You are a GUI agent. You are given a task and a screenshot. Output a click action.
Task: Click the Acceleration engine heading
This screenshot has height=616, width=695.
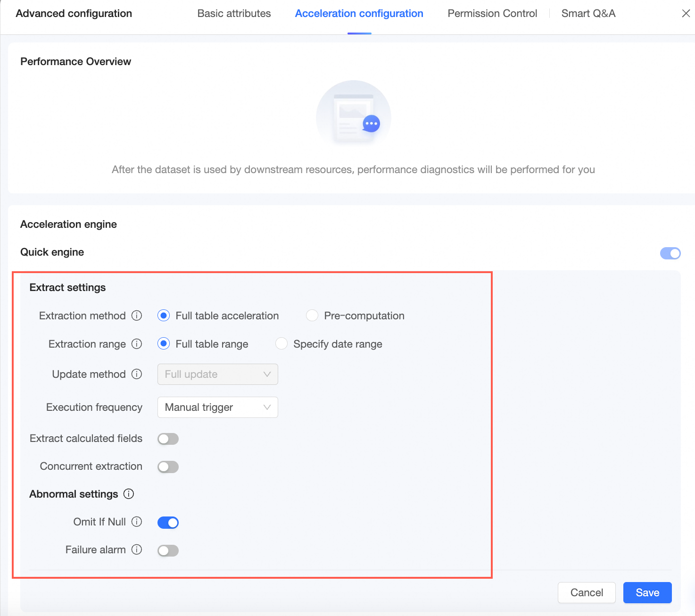(x=68, y=224)
